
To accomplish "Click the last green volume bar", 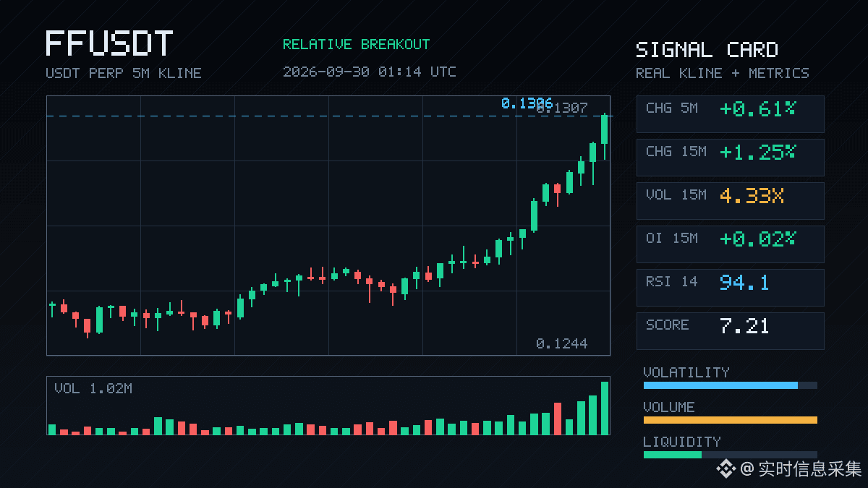I will (x=605, y=408).
